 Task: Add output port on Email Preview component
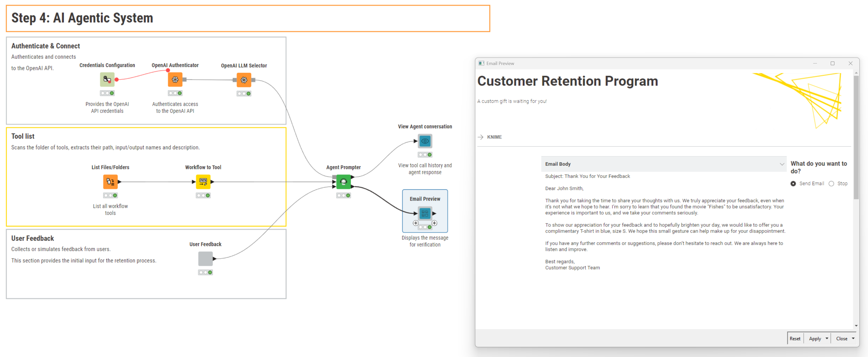tap(434, 223)
